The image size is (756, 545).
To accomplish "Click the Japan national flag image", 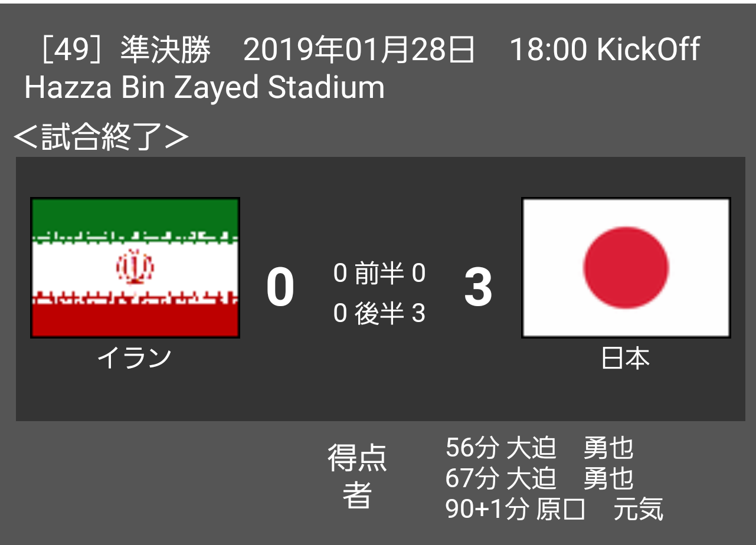I will (x=626, y=268).
